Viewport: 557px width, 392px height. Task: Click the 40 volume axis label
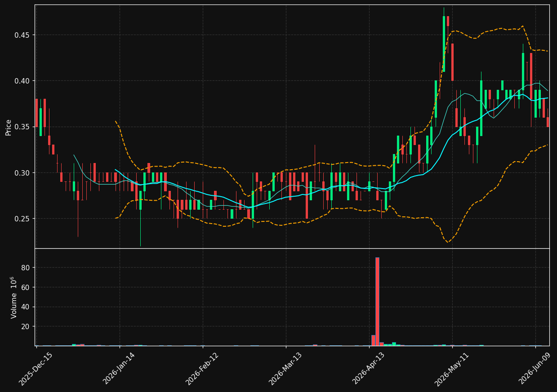click(26, 307)
